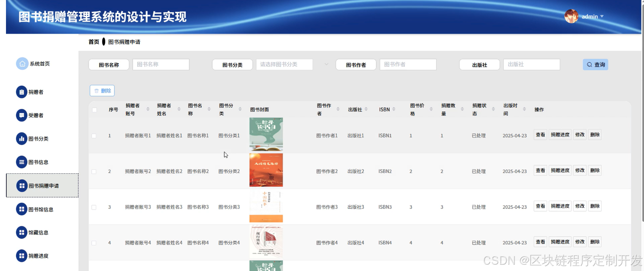
Task: Click the 出版社 search input field
Action: coord(532,64)
